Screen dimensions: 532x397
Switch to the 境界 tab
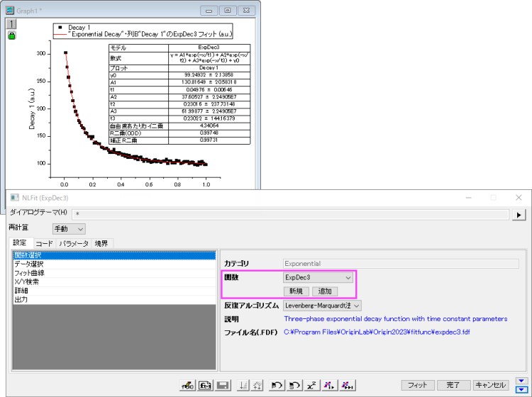click(x=101, y=243)
